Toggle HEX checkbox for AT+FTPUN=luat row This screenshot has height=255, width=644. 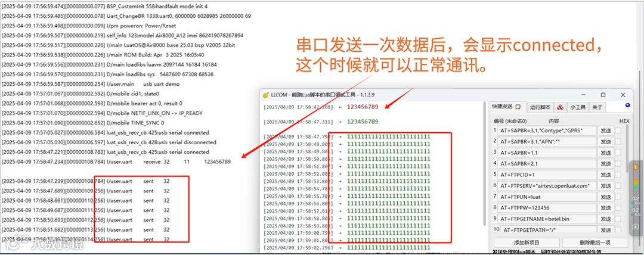coord(618,197)
